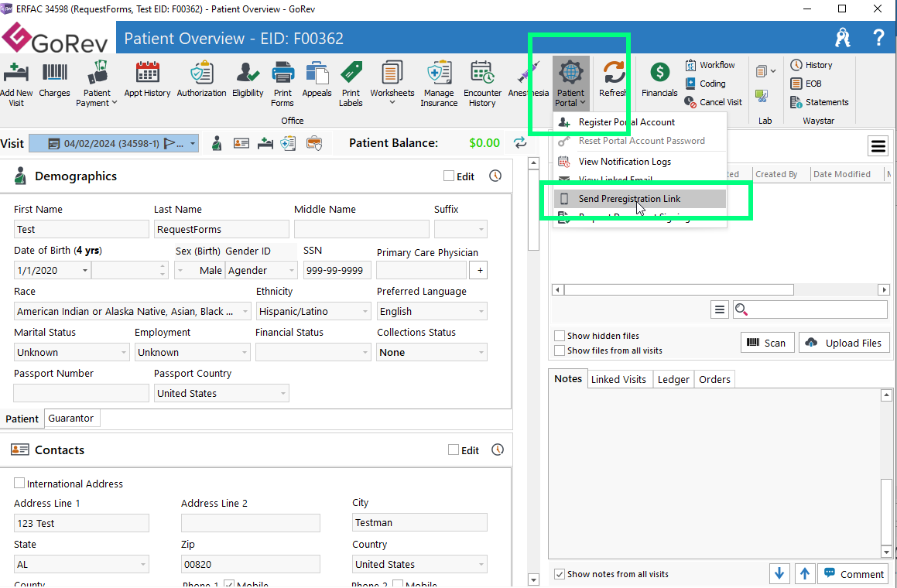The width and height of the screenshot is (897, 588).
Task: Open the Passport Country dropdown
Action: tap(282, 394)
